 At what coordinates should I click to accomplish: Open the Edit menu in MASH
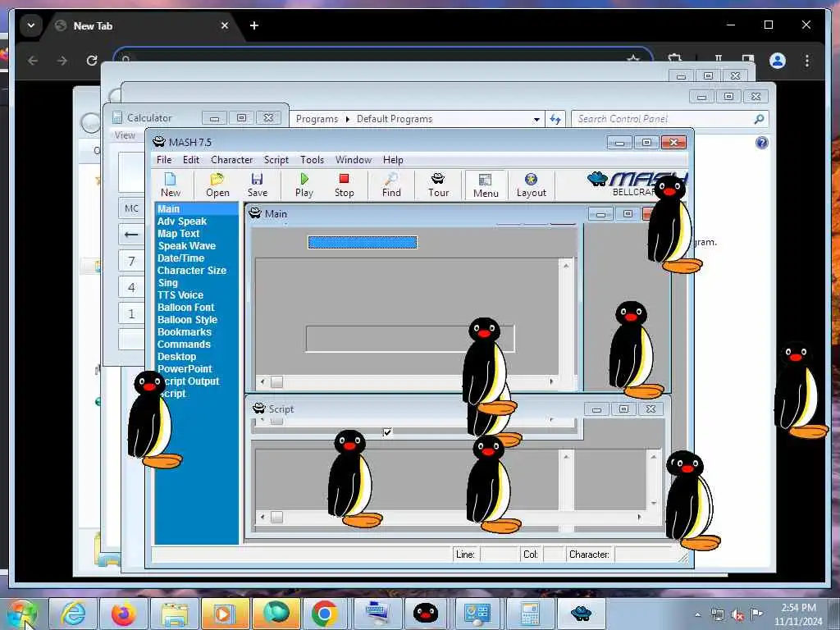coord(190,160)
